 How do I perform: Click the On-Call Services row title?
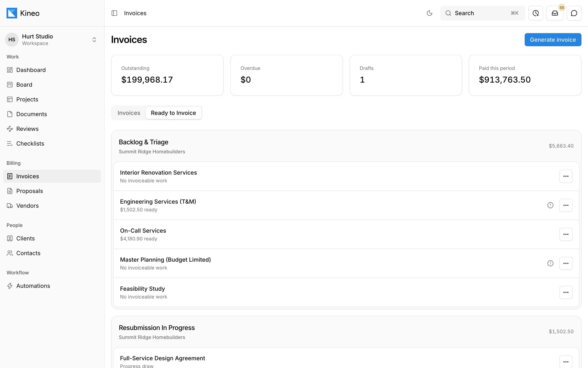coord(143,231)
